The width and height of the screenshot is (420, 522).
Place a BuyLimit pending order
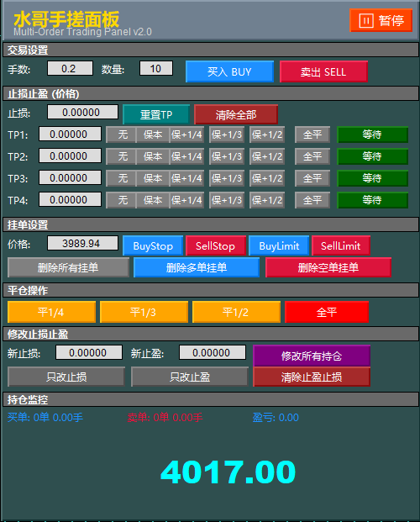coord(279,245)
